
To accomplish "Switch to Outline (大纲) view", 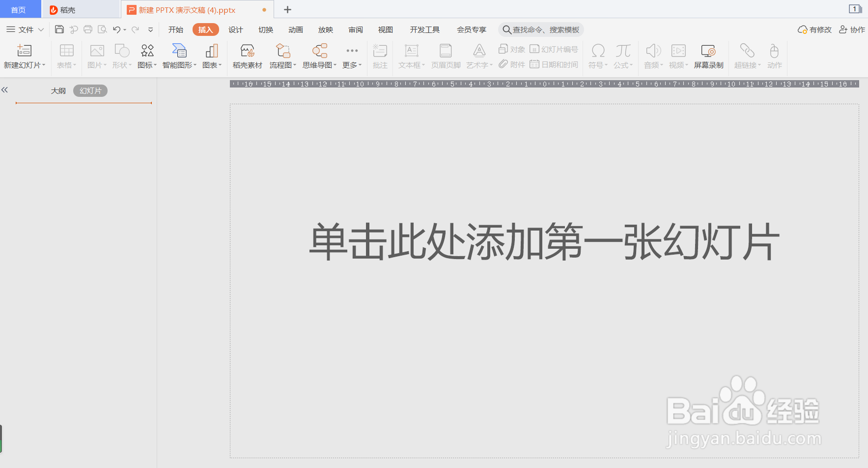I will click(x=58, y=90).
